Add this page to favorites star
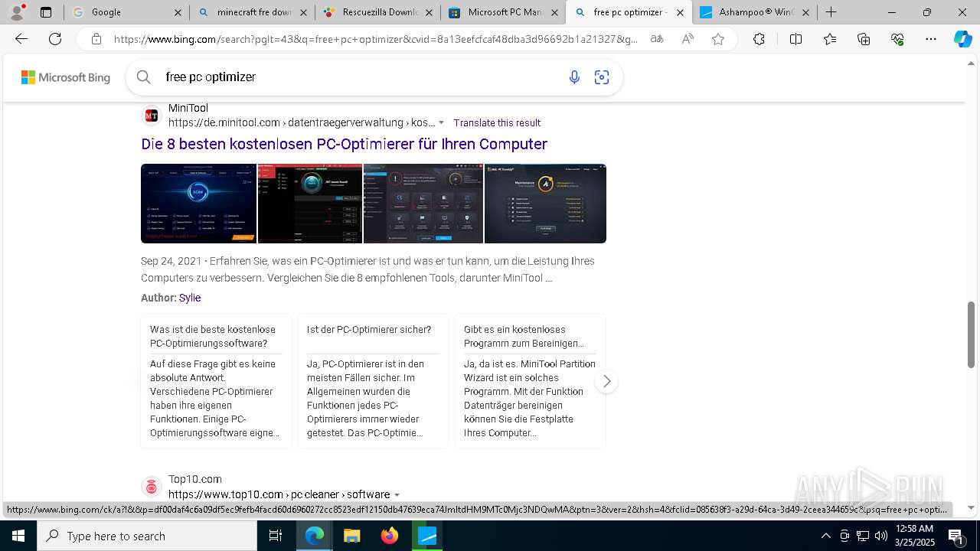 click(718, 39)
